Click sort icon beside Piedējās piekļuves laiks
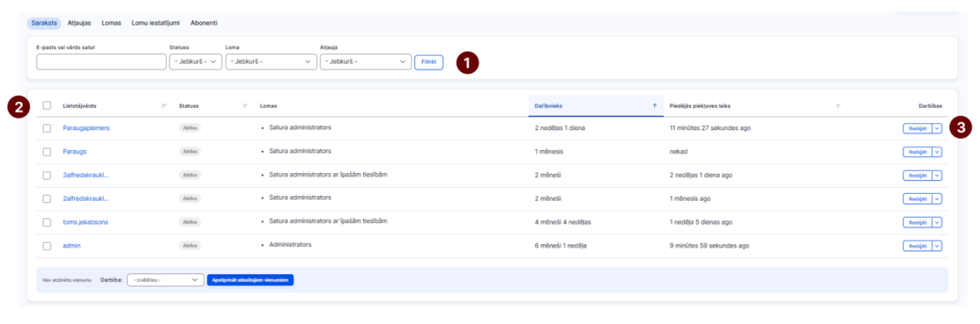Viewport: 980px width, 324px height. [x=839, y=106]
